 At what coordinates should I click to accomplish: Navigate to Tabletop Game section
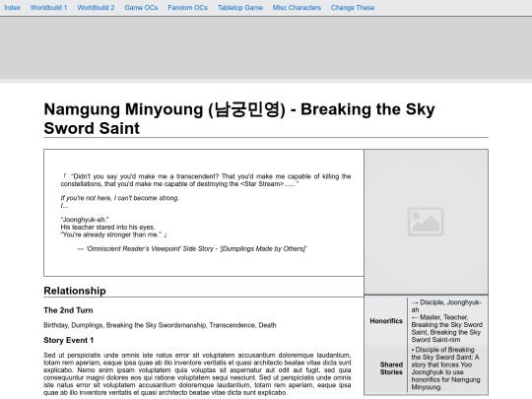pos(239,8)
